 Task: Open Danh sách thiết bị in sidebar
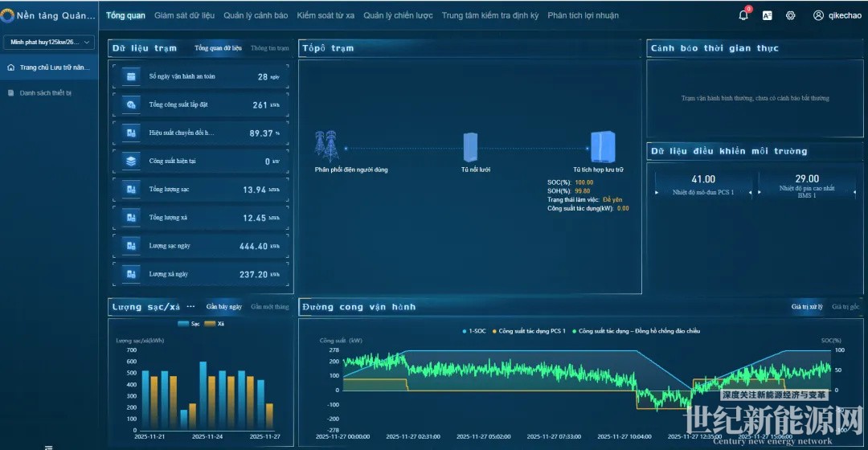(45, 93)
